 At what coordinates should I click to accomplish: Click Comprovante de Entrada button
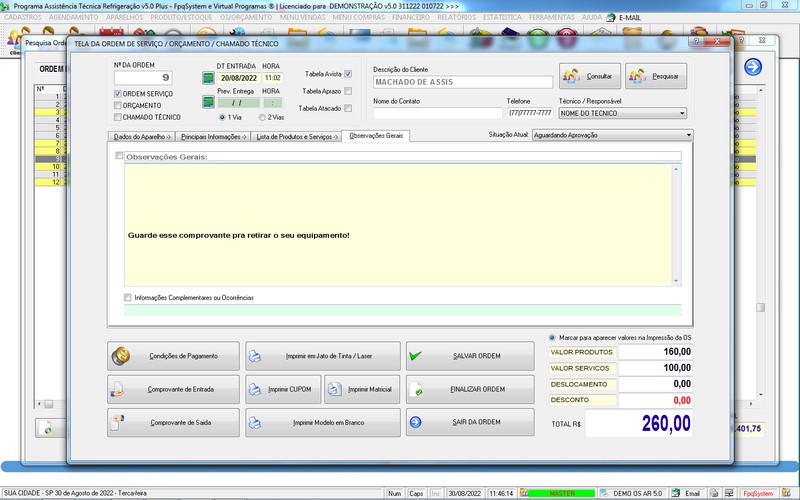[x=173, y=389]
